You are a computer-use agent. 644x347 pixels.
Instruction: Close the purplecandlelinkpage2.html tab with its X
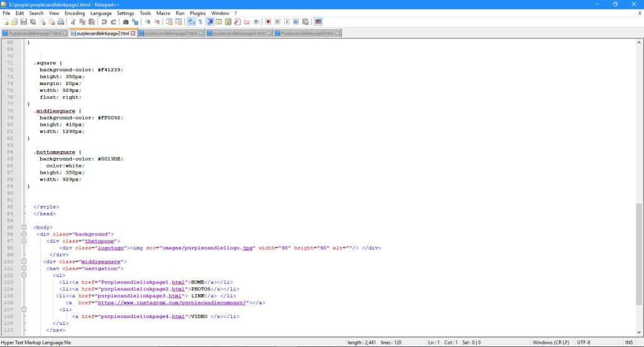(x=133, y=33)
